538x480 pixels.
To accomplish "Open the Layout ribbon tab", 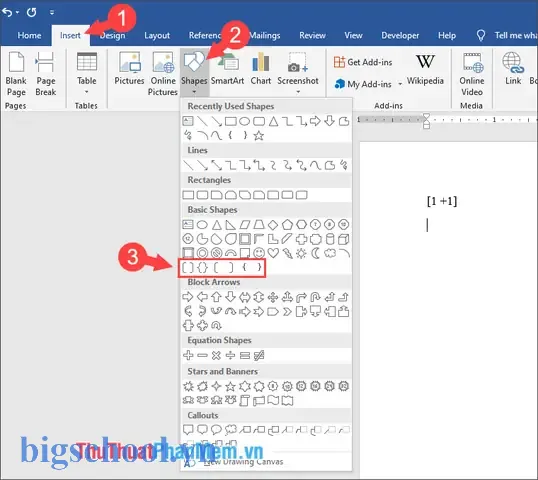I will tap(157, 35).
